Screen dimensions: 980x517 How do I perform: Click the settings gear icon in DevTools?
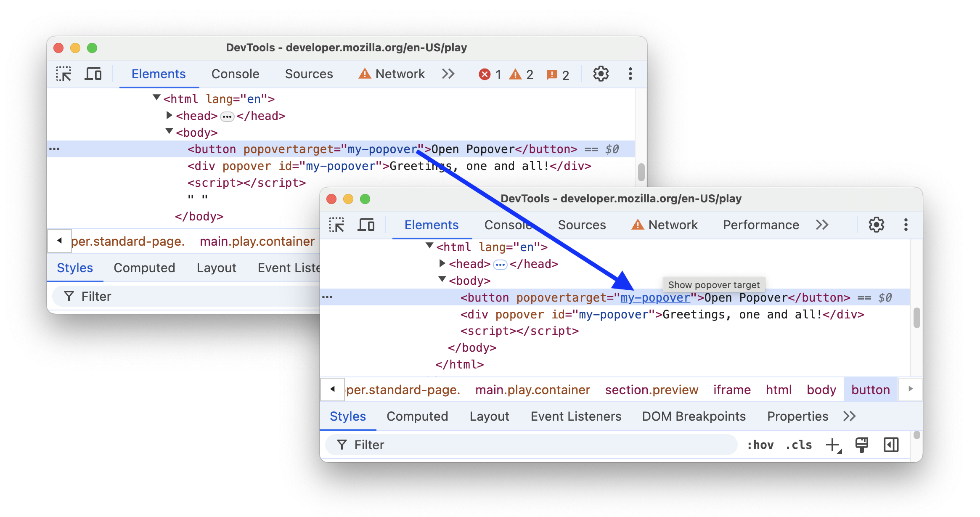877,225
